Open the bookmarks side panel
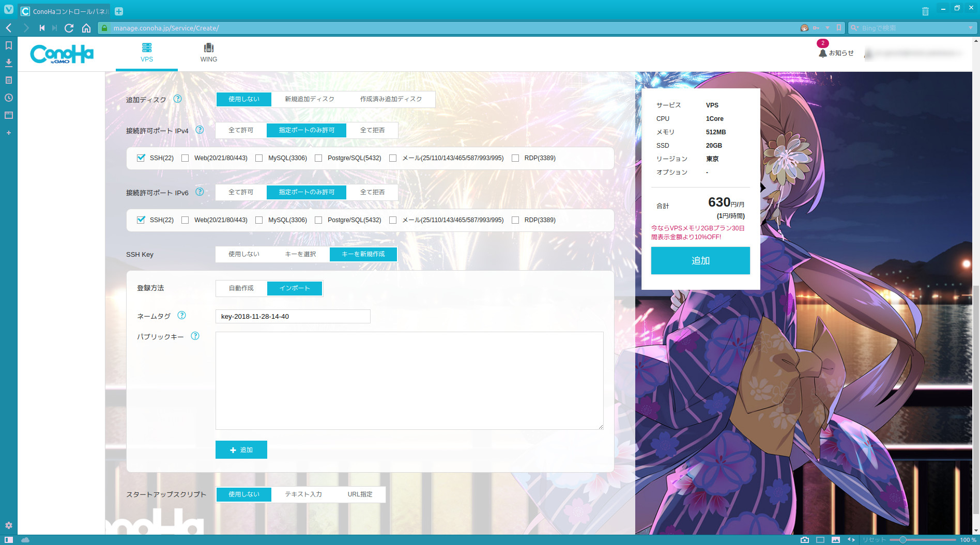 pyautogui.click(x=9, y=45)
